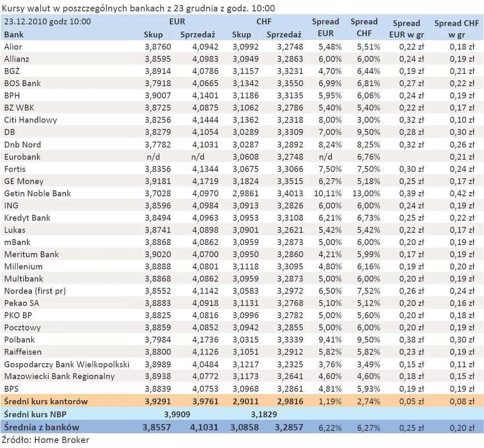Click the NBP EUR rate 3,9909
Image resolution: width=484 pixels, height=448 pixels.
pos(177,414)
